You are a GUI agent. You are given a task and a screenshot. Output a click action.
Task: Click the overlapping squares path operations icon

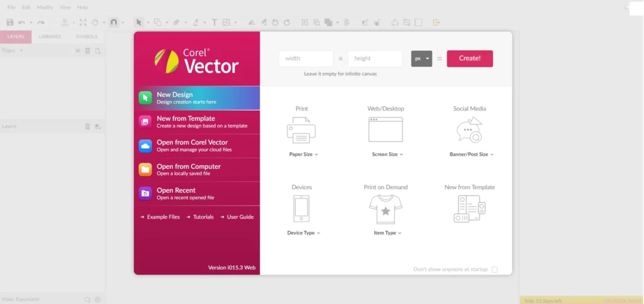coord(328,23)
